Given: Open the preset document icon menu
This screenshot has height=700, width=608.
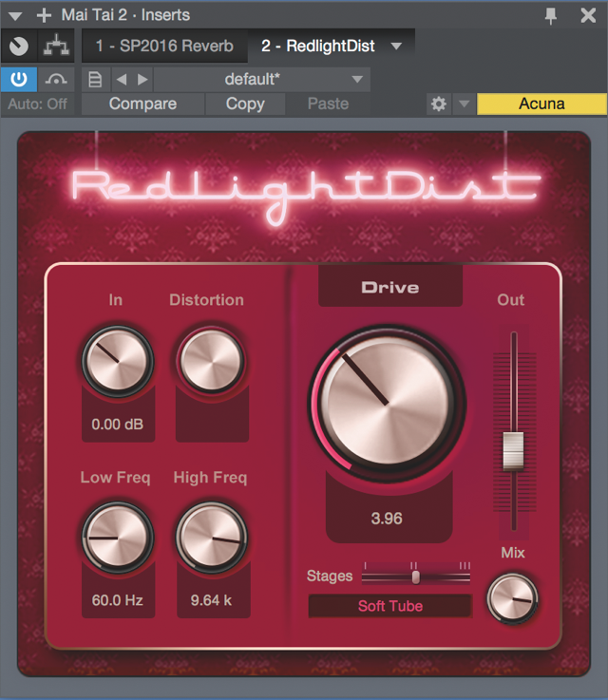Looking at the screenshot, I should pos(95,80).
